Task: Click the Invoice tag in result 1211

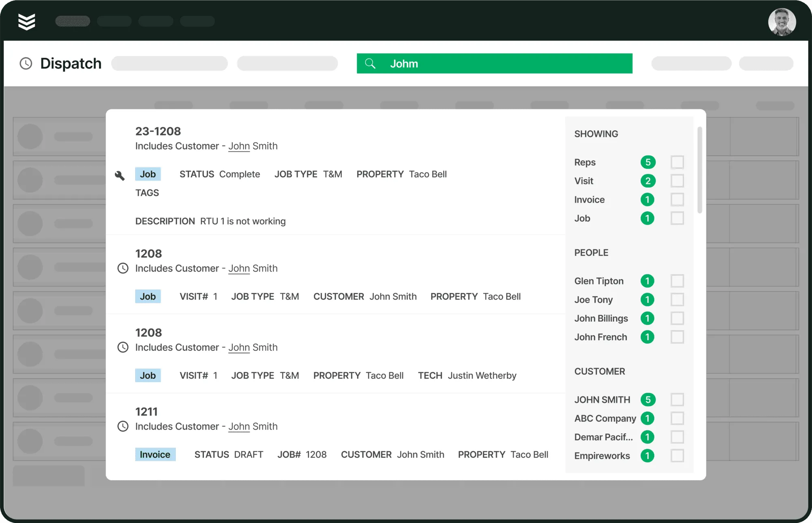Action: pyautogui.click(x=155, y=454)
